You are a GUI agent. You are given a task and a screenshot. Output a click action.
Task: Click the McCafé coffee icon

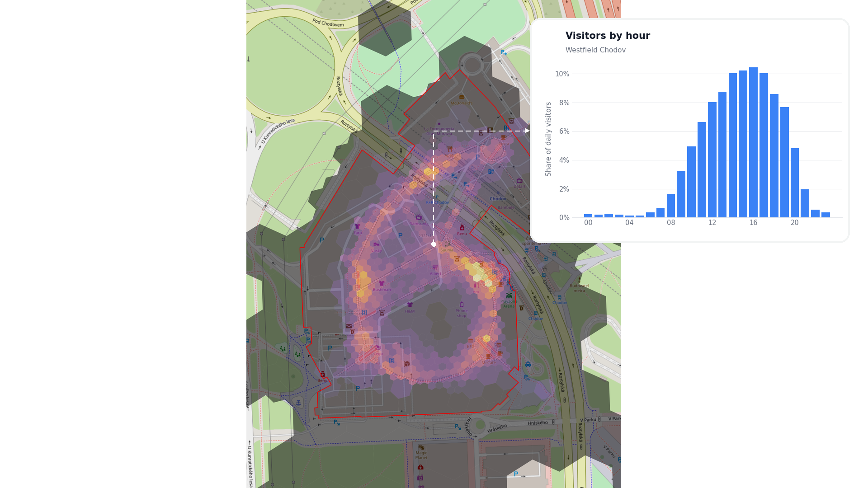click(x=488, y=357)
